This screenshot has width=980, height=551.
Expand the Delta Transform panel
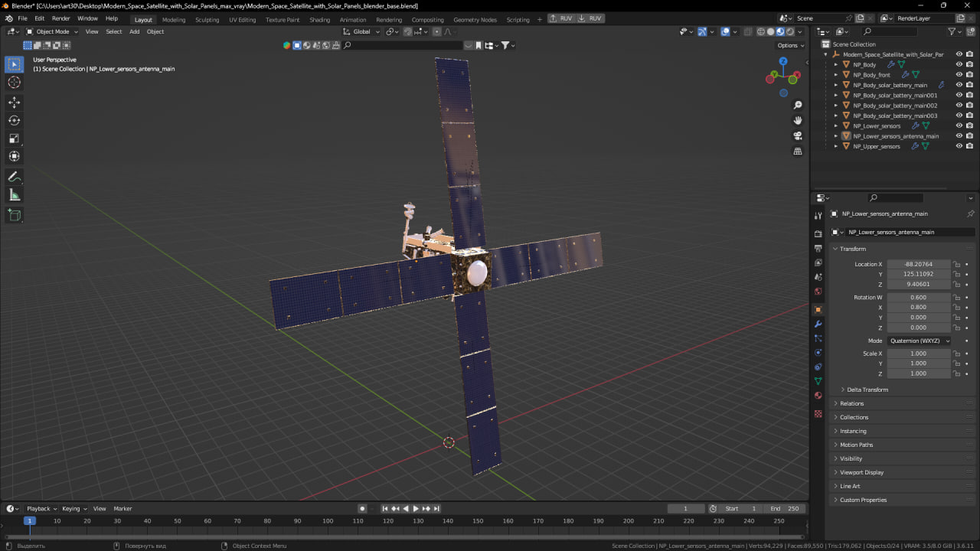[x=867, y=390]
